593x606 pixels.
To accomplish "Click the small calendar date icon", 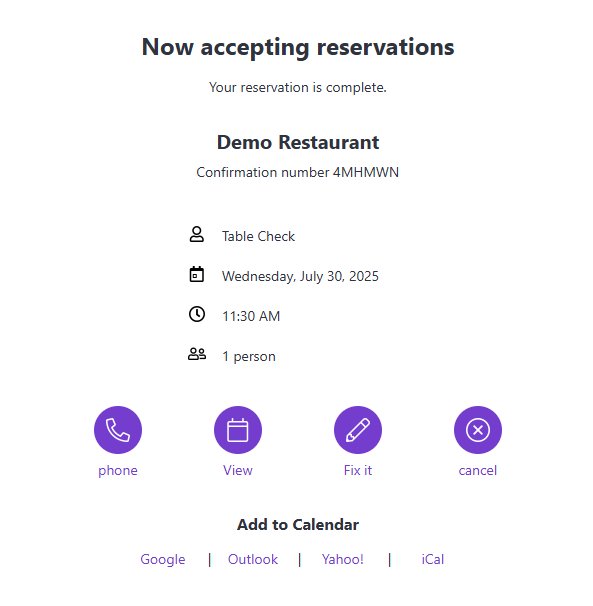I will point(197,274).
